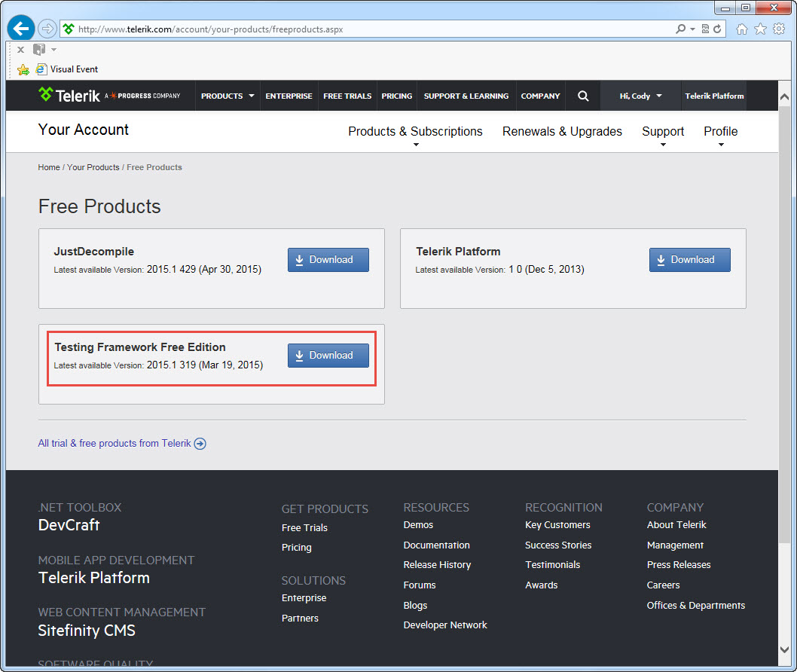The height and width of the screenshot is (672, 797).
Task: Open the FREE TRIALS menu item
Action: (x=347, y=96)
